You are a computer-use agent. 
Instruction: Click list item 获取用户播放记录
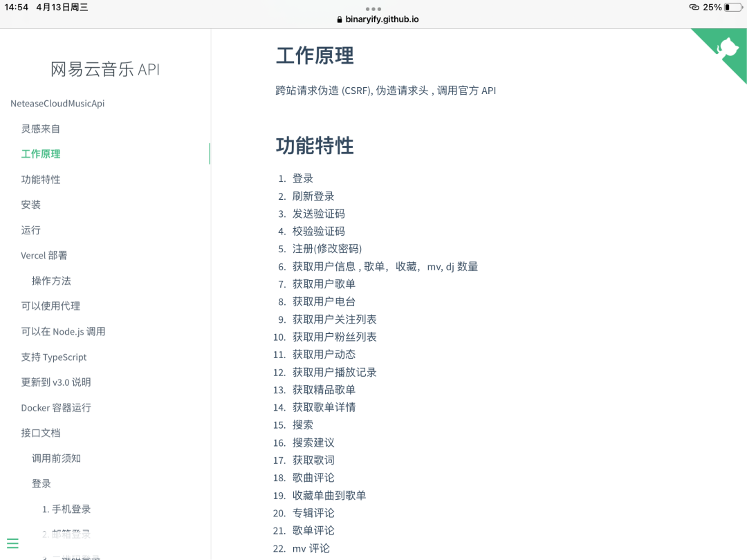[x=335, y=373]
